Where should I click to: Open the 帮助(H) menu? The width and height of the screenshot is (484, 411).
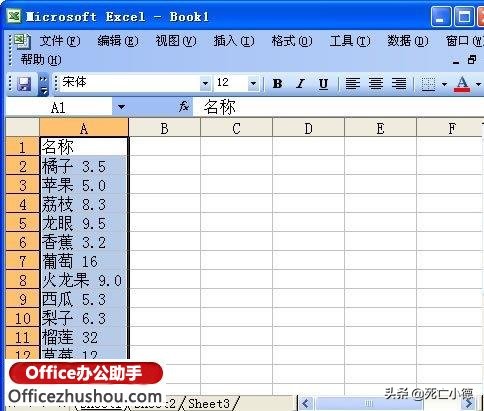pyautogui.click(x=41, y=60)
